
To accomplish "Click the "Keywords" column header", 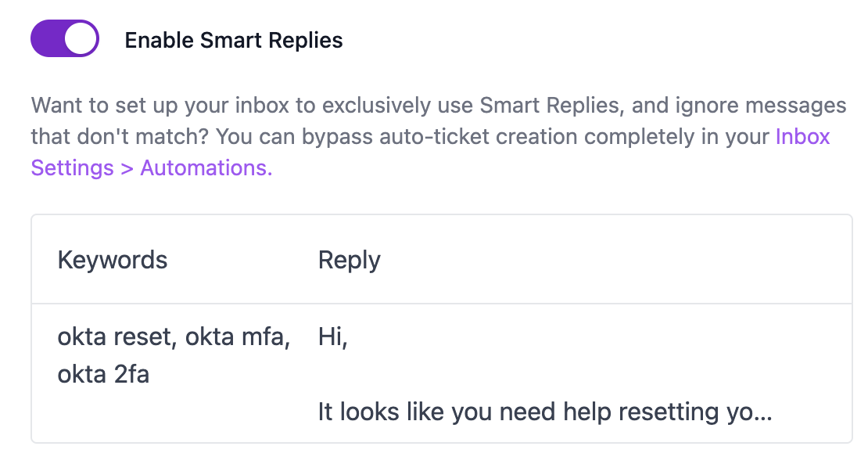I will [x=113, y=260].
